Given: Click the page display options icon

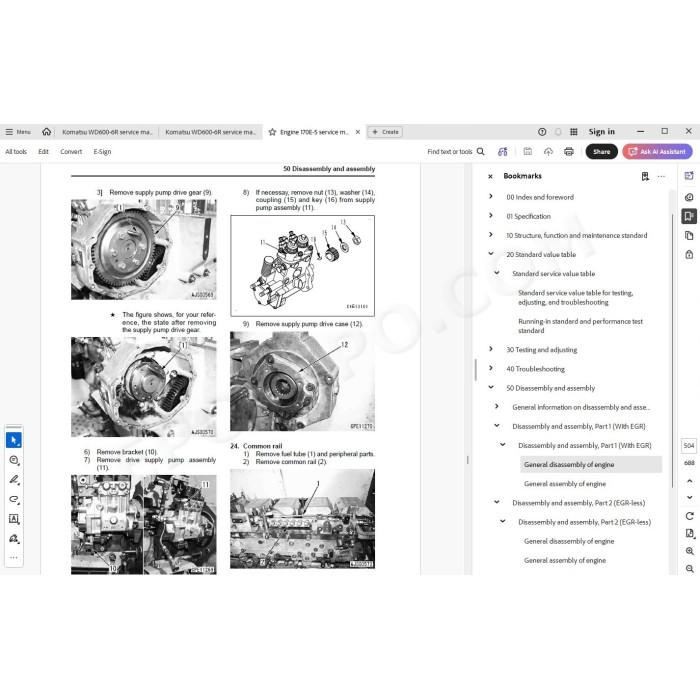Looking at the screenshot, I should (690, 533).
